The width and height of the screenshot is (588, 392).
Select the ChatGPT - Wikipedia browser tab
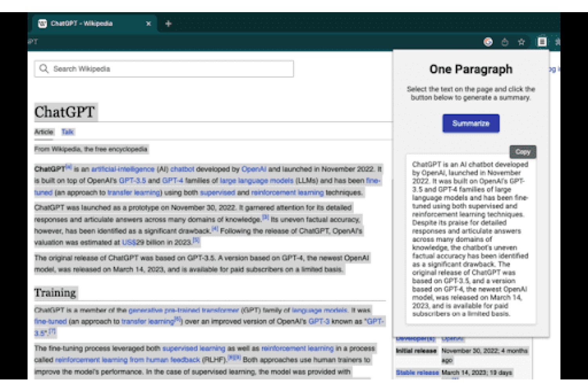(94, 24)
